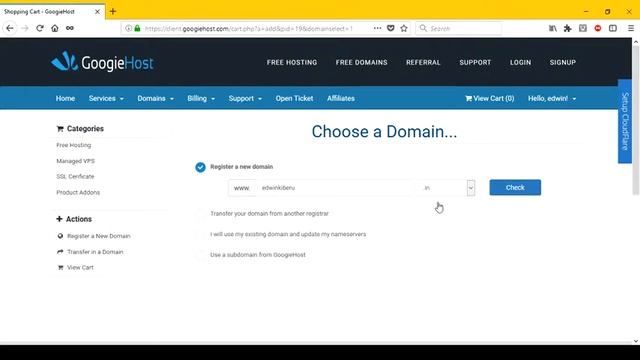Open Firefox hamburger menu
This screenshot has width=640, height=360.
[x=631, y=28]
